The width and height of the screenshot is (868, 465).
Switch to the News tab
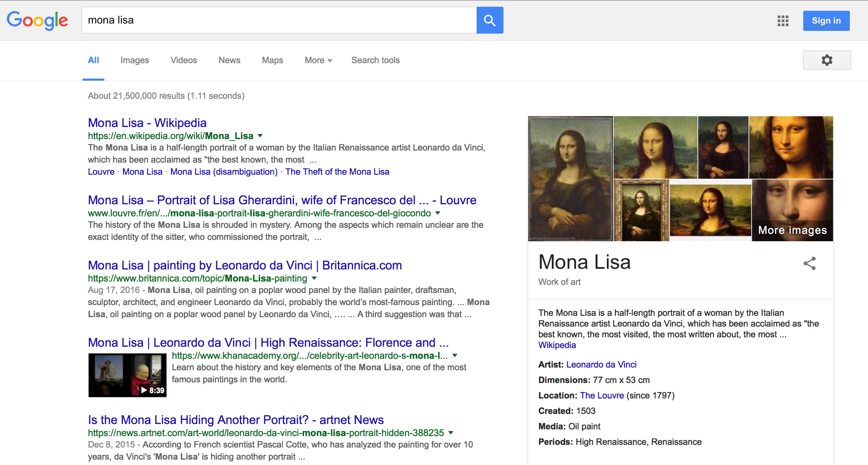[229, 60]
